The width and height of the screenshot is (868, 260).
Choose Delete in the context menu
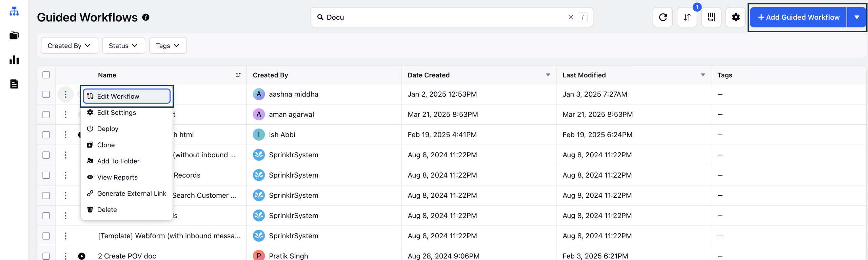[127, 210]
